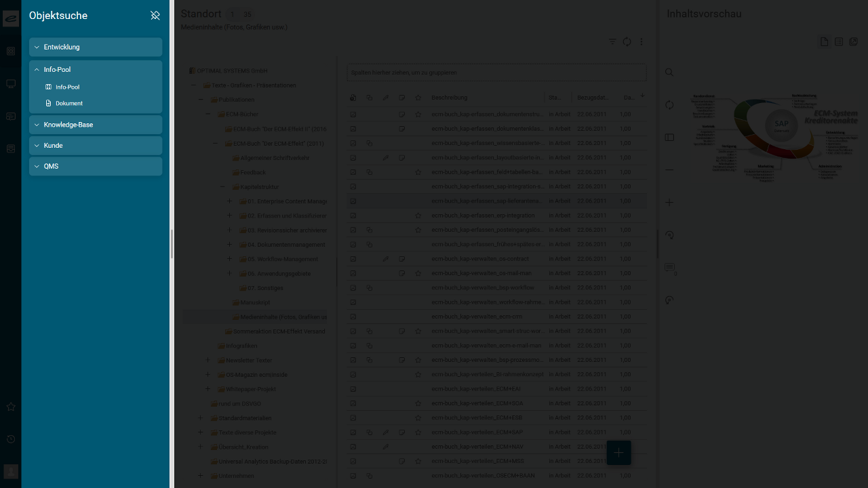Open the three-dot more options menu
Screen dimensions: 868x488
coord(642,42)
